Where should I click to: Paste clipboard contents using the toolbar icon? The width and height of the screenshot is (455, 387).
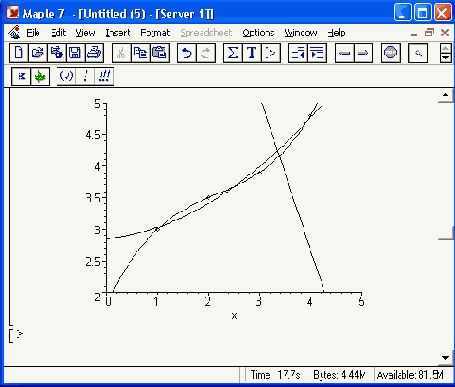coord(160,53)
